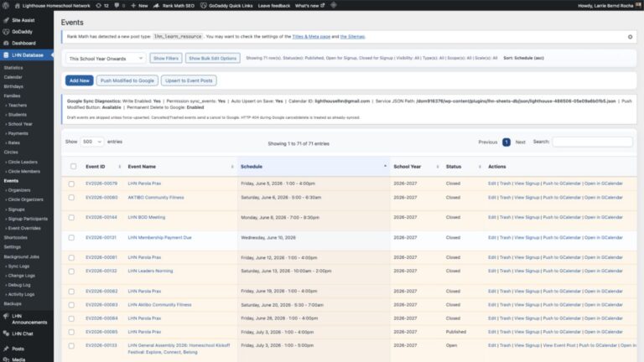
Task: Click Push to GCalendar for AKTIBO Community Fitness
Action: [562, 198]
